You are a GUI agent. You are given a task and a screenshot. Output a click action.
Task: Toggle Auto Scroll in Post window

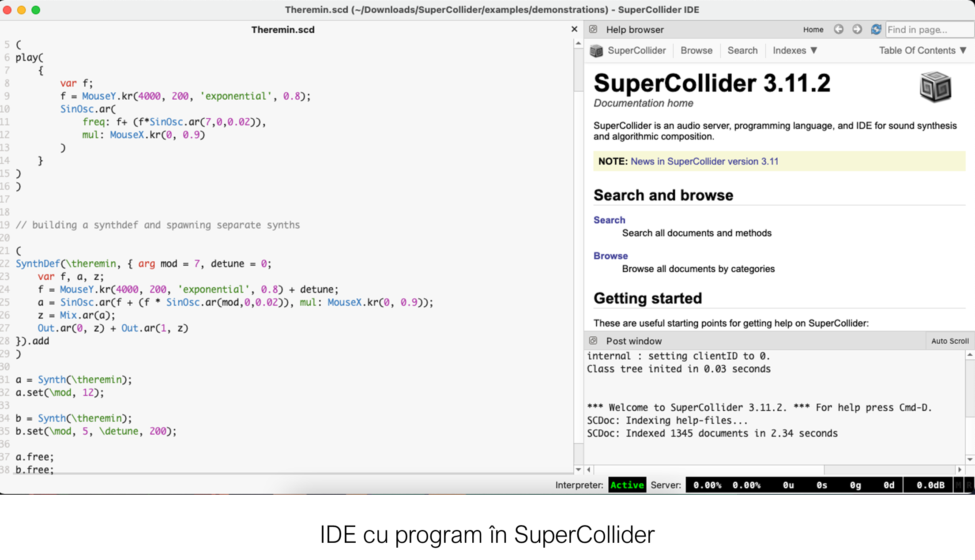pyautogui.click(x=950, y=341)
